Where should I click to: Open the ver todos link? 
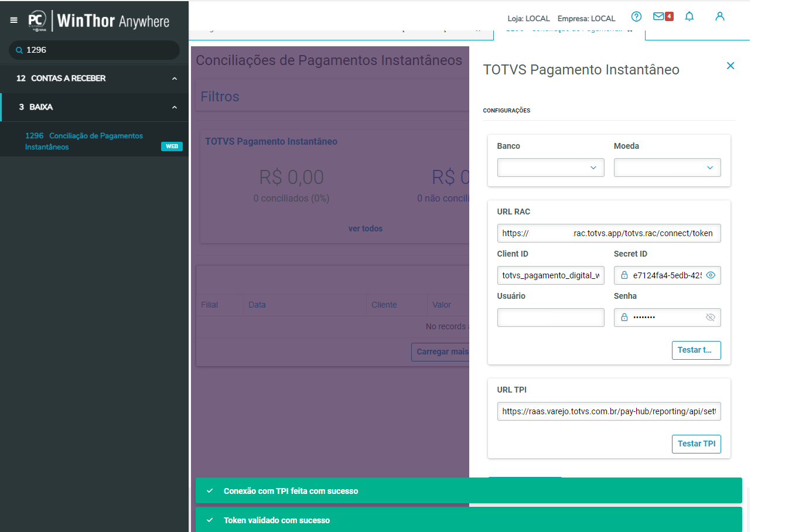366,229
